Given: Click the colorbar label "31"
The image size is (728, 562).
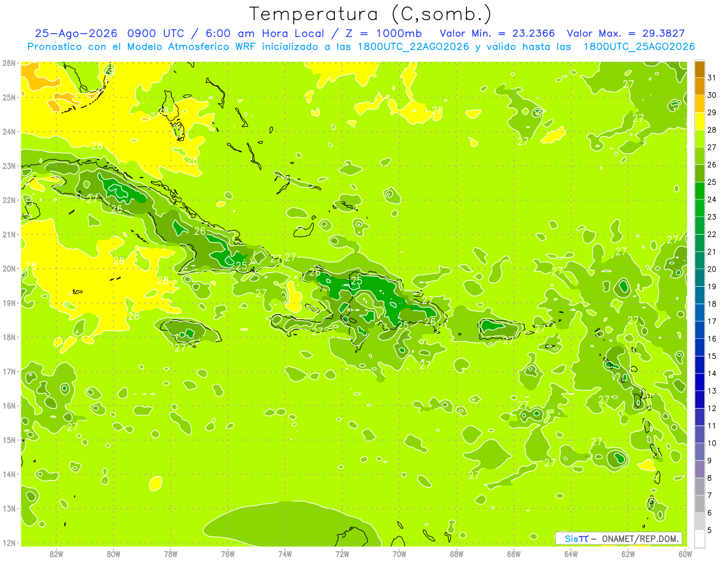Looking at the screenshot, I should pyautogui.click(x=712, y=78).
